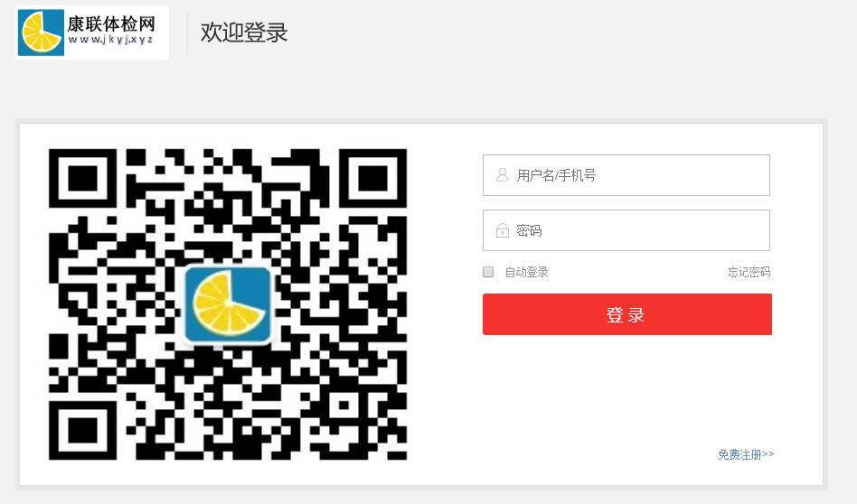Click the www.jkyj.xyz address in logo
Screen dimensions: 857x504
tap(110, 40)
